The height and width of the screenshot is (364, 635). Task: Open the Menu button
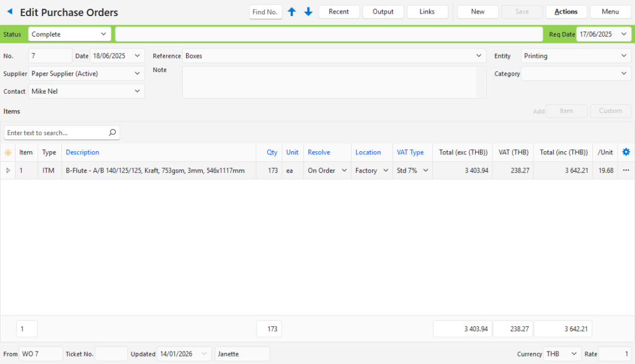(x=610, y=12)
